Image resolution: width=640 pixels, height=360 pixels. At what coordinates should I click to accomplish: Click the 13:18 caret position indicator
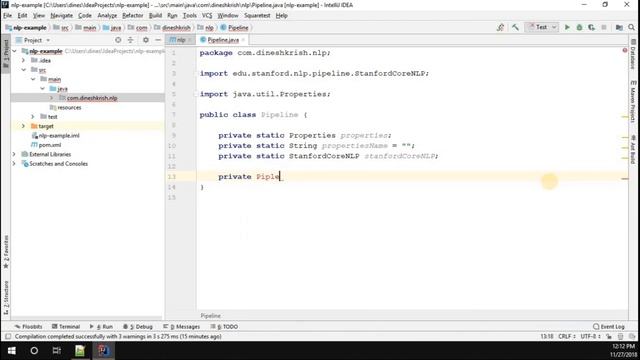coord(547,336)
